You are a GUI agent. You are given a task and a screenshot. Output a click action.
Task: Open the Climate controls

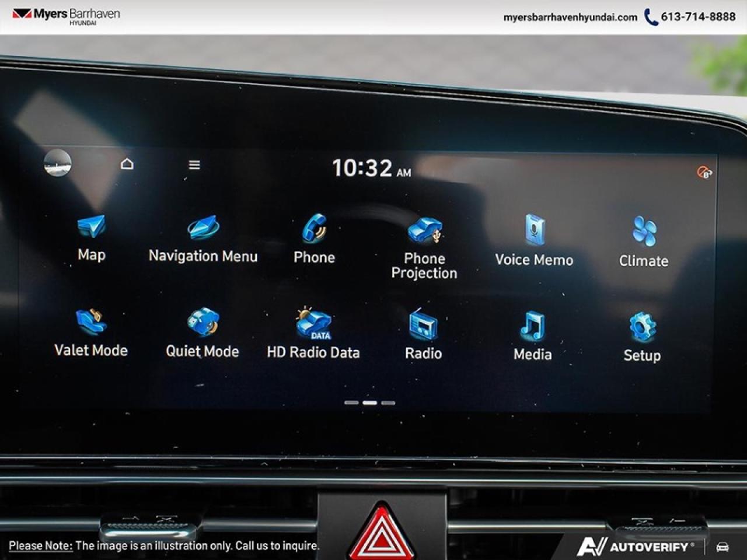point(642,232)
